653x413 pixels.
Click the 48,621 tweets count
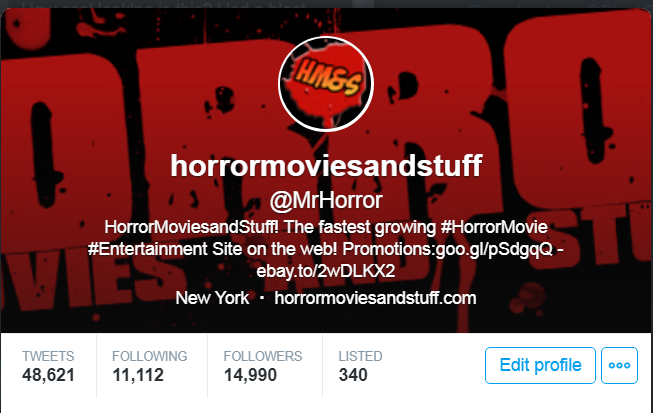coord(48,375)
